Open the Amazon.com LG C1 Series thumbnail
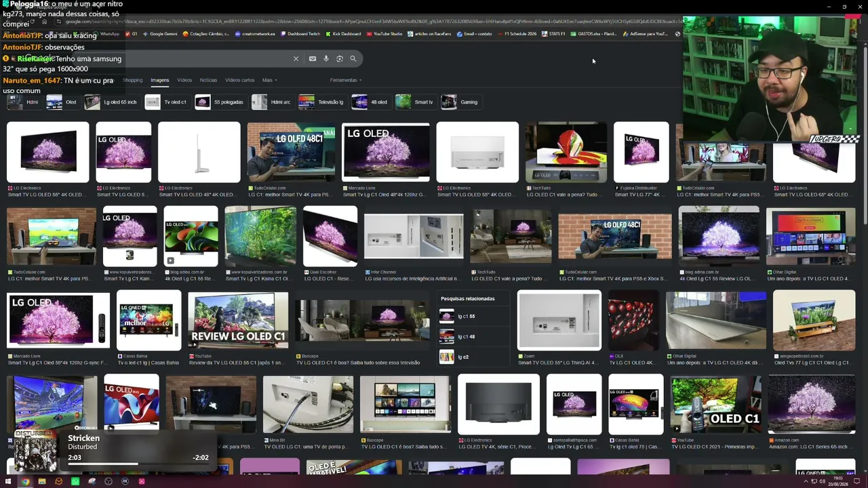 pyautogui.click(x=811, y=405)
